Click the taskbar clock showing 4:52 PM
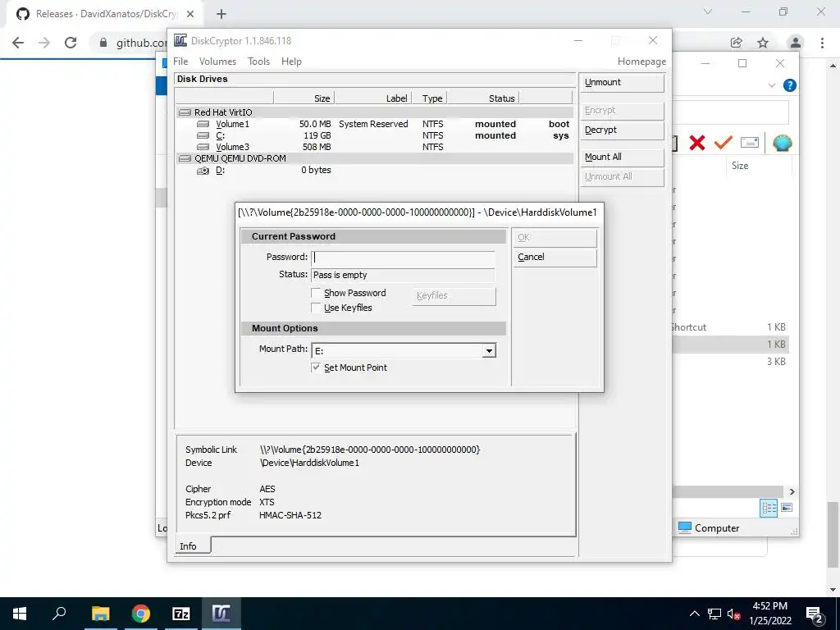840x630 pixels. (769, 614)
